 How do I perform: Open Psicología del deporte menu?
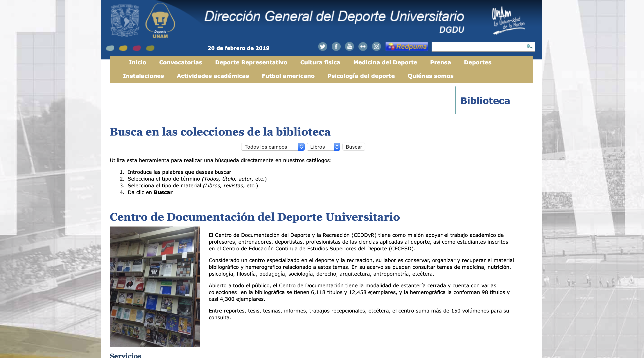point(361,76)
